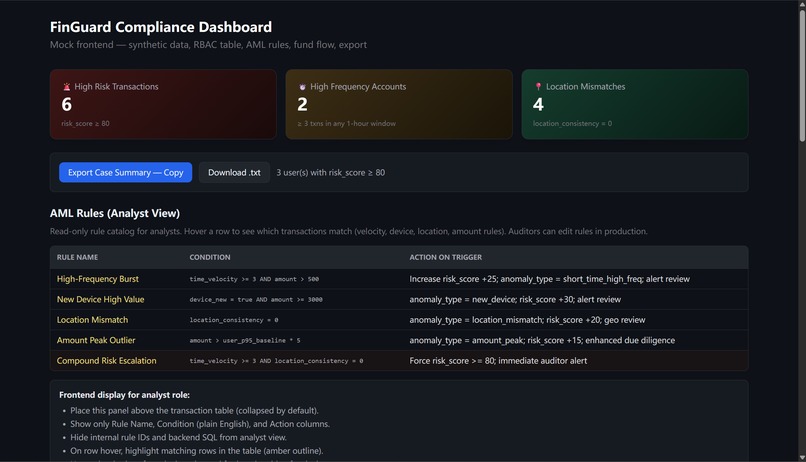Viewport: 806px width, 462px height.
Task: Click the ACTION ON TRIGGER column header
Action: pos(446,257)
